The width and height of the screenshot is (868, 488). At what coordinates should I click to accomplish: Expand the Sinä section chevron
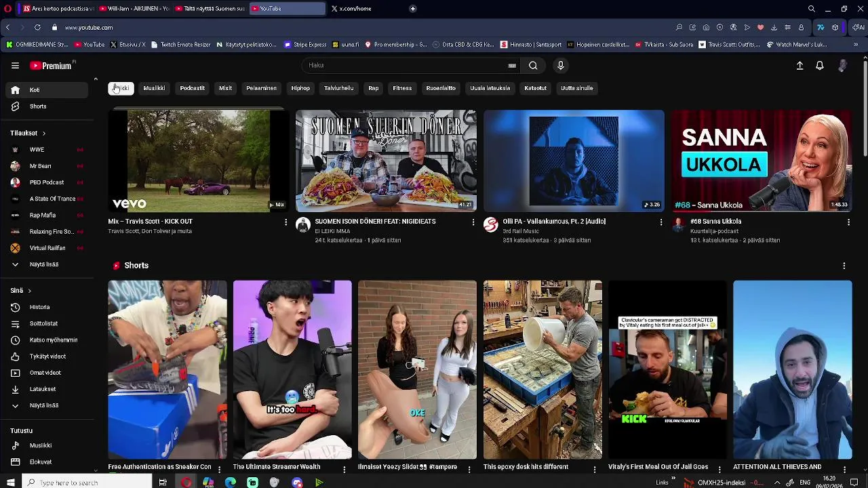[x=29, y=291]
